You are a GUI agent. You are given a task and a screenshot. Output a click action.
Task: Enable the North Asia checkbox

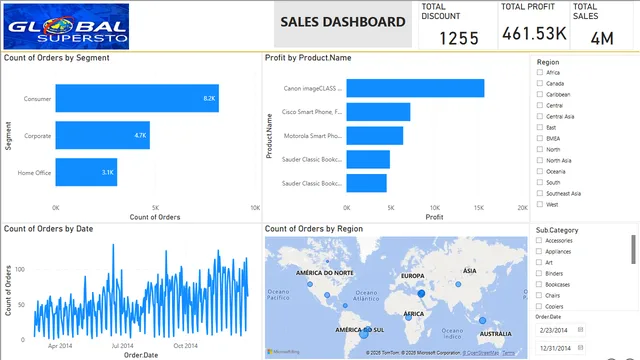pyautogui.click(x=540, y=160)
